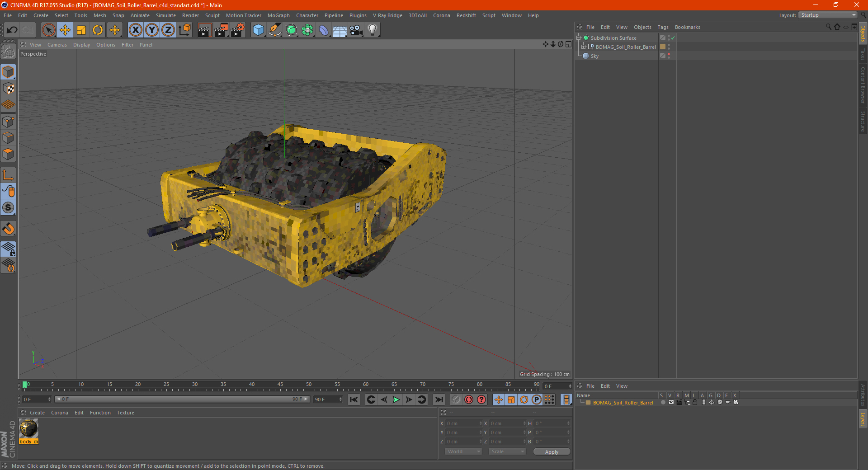Click the Apply button

point(552,452)
